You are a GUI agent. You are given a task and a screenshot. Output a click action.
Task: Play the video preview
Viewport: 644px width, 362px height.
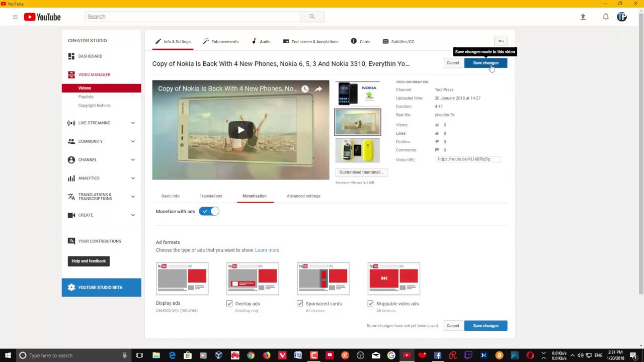241,130
